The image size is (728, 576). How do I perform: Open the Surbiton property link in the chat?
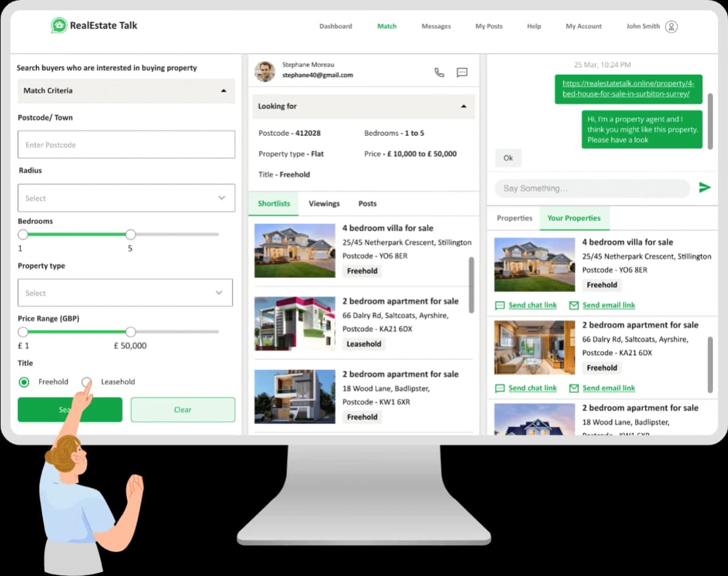click(x=629, y=89)
